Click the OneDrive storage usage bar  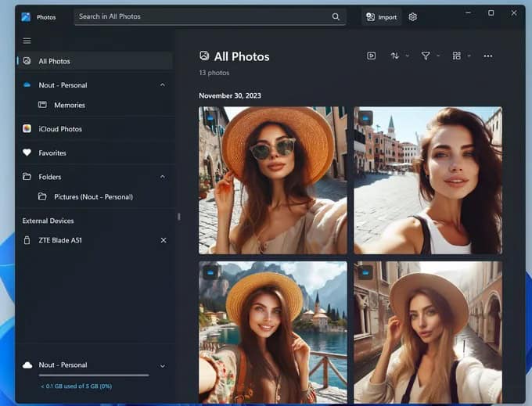[x=94, y=375]
